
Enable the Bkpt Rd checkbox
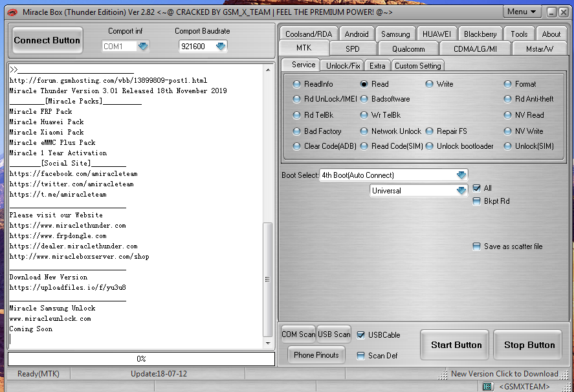477,201
